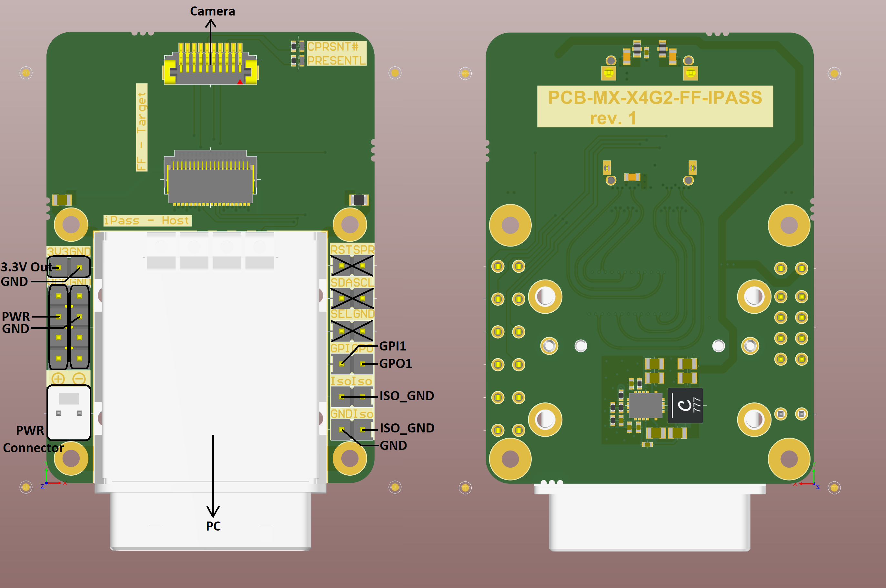Viewport: 886px width, 588px height.
Task: Click the GPO1 annotation label
Action: point(395,363)
